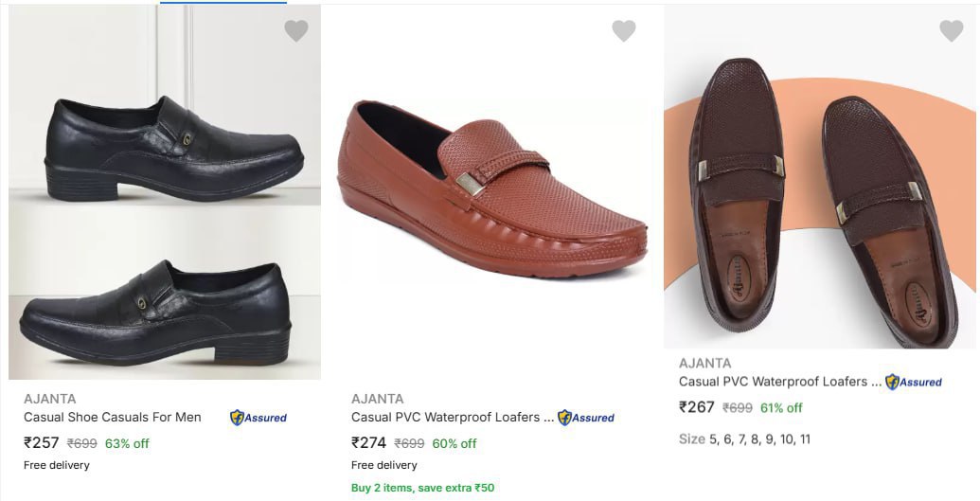Click the 63% off discount label
Viewport: 980px width, 501px height.
(127, 443)
